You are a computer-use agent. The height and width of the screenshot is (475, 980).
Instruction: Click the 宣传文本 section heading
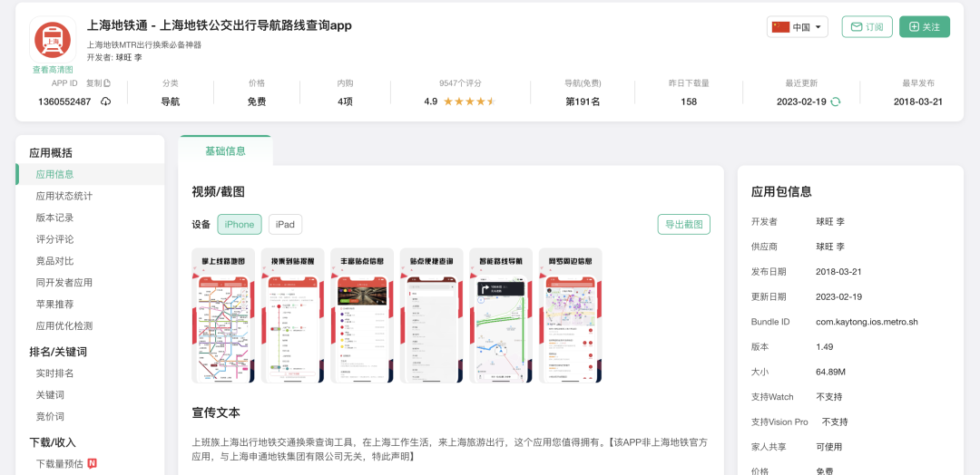[x=216, y=412]
